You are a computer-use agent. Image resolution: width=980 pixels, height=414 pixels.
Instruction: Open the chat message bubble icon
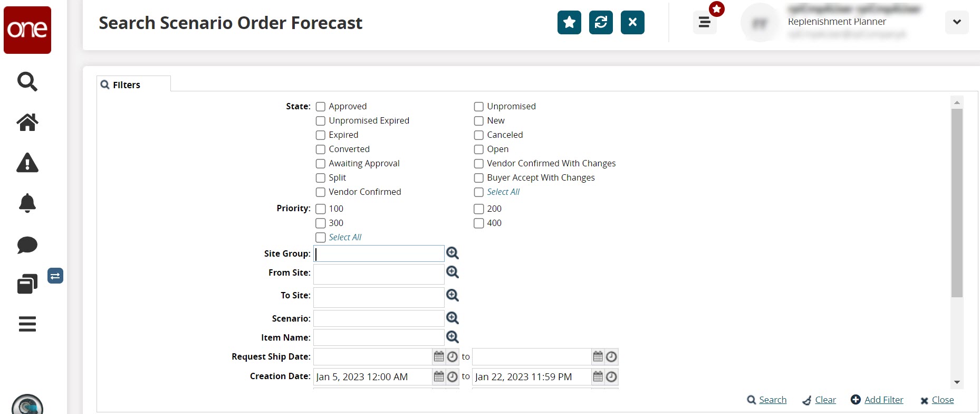tap(27, 245)
